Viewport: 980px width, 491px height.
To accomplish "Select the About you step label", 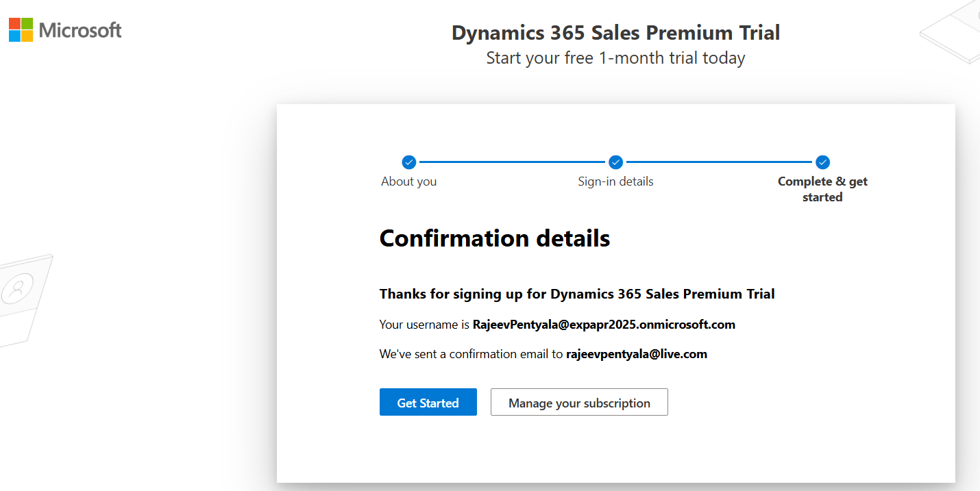I will pos(408,181).
